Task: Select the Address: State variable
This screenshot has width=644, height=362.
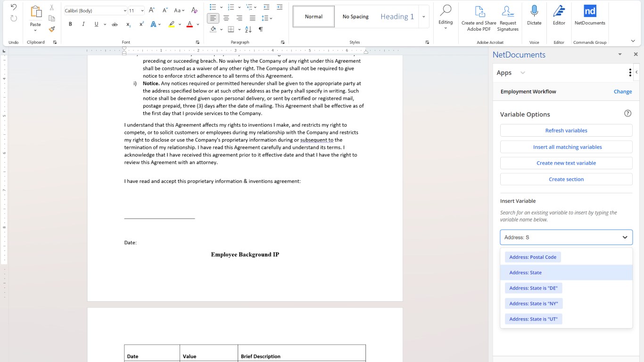Action: 566,272
